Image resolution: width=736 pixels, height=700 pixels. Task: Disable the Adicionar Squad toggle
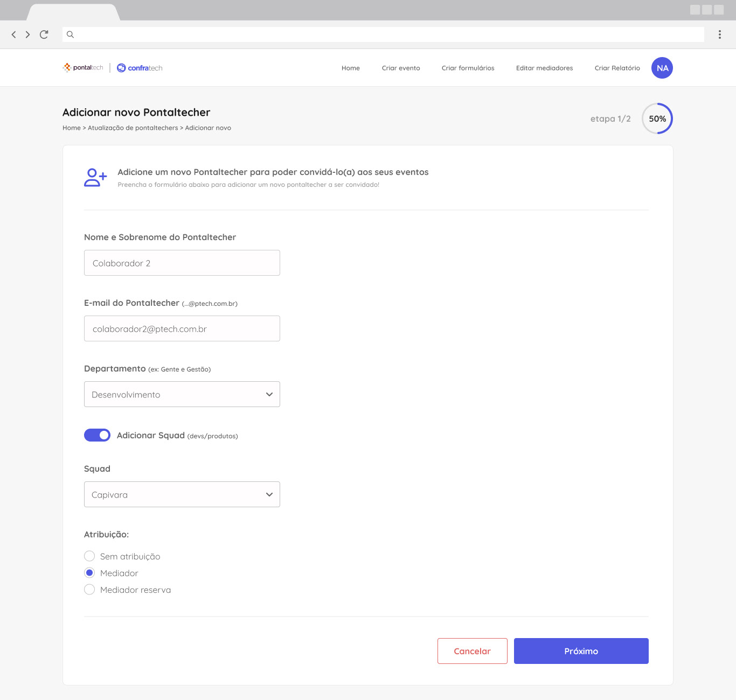tap(97, 435)
